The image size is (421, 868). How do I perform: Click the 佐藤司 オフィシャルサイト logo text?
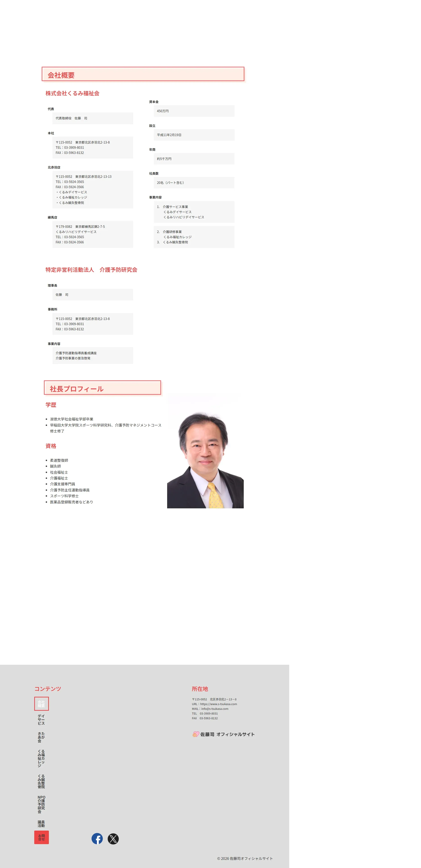coord(227,734)
